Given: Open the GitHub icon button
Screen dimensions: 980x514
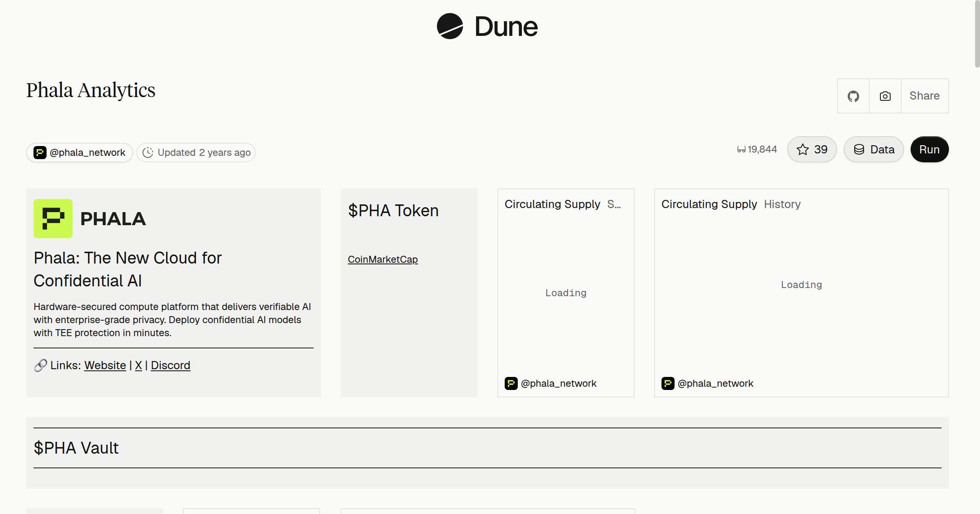Looking at the screenshot, I should [853, 96].
